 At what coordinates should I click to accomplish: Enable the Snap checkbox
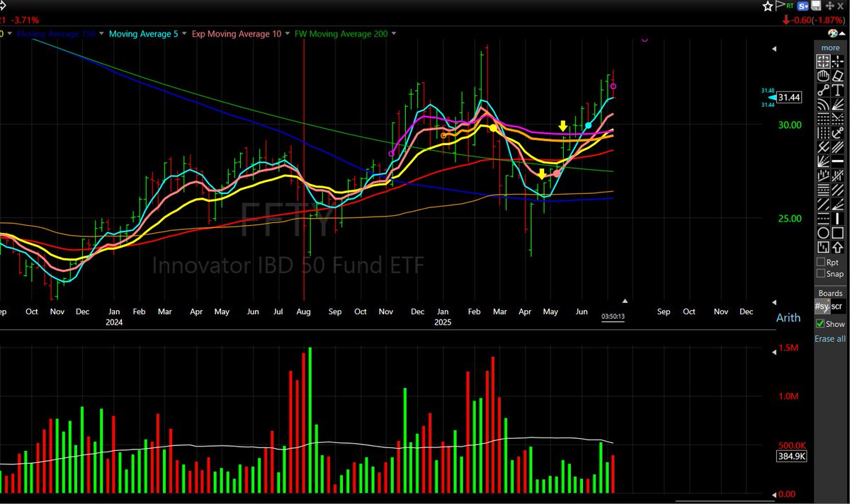click(821, 273)
